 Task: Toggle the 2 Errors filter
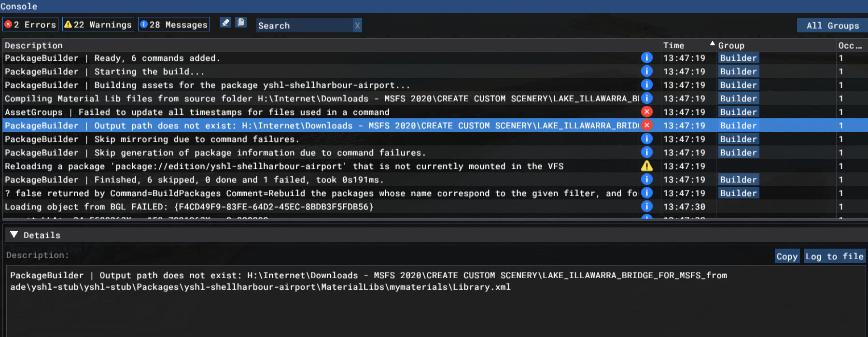(30, 25)
